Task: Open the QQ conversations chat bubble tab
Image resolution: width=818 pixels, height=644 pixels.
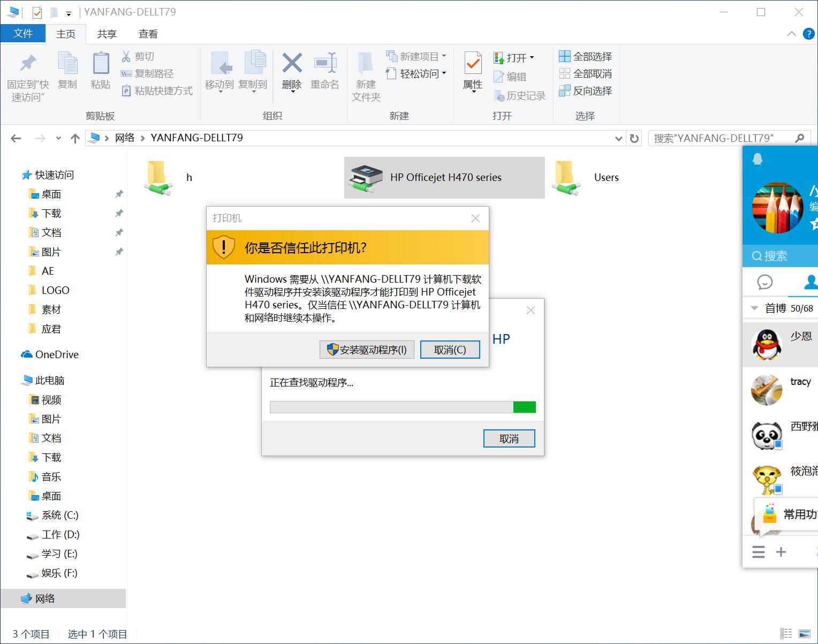Action: (765, 282)
